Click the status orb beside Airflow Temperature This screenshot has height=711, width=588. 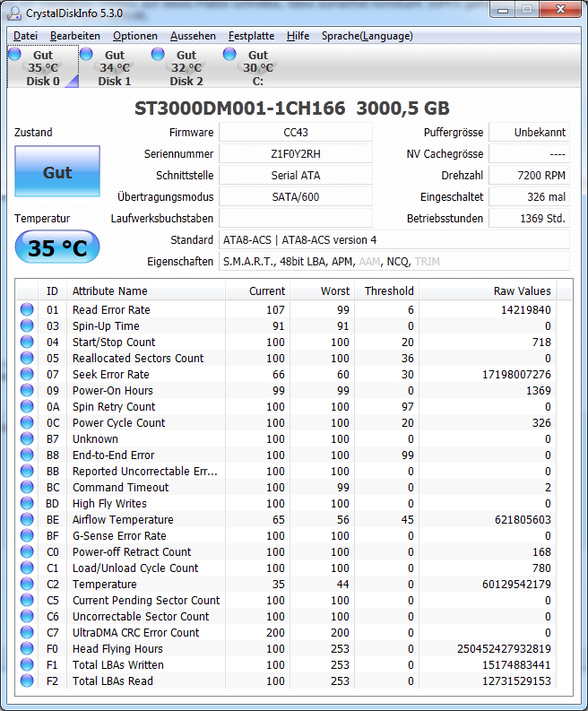point(27,520)
